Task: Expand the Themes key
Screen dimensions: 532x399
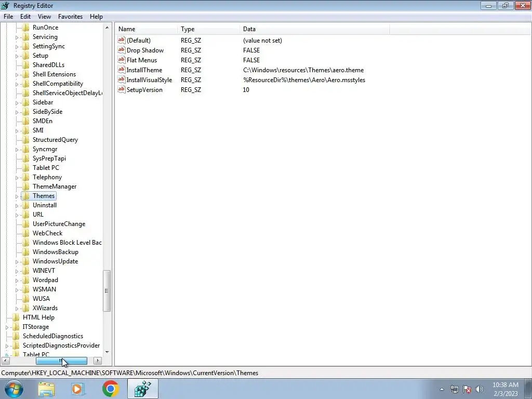Action: pos(17,196)
